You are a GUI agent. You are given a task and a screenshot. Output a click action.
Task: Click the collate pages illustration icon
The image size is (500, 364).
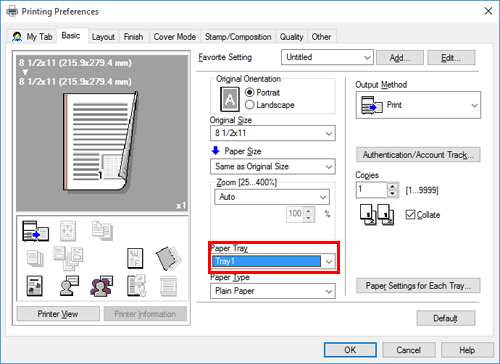pyautogui.click(x=377, y=215)
